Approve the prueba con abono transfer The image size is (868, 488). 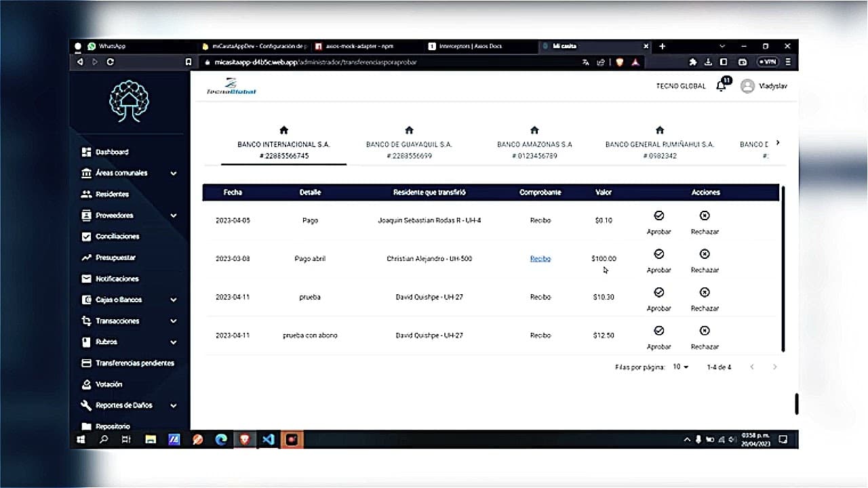coord(658,338)
